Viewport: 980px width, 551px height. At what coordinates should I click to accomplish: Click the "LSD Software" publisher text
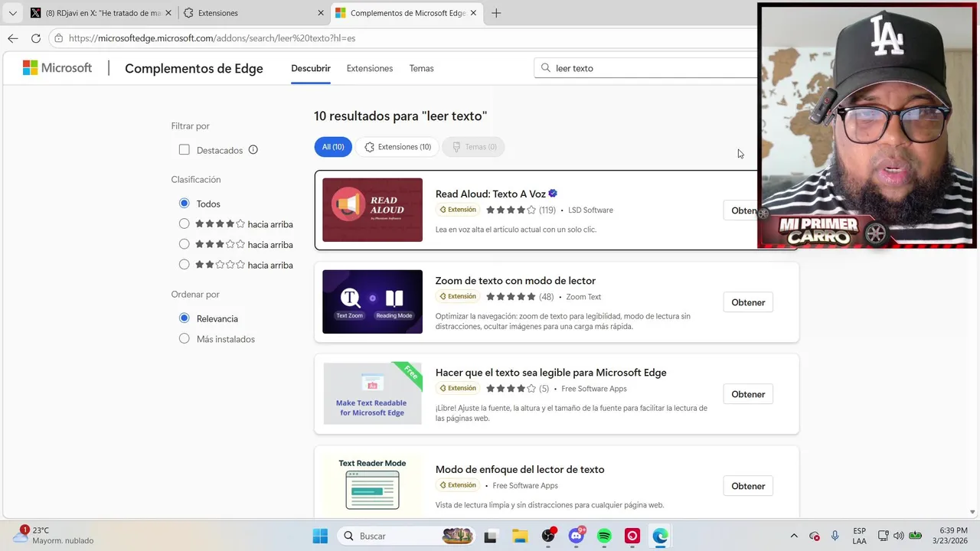[590, 210]
